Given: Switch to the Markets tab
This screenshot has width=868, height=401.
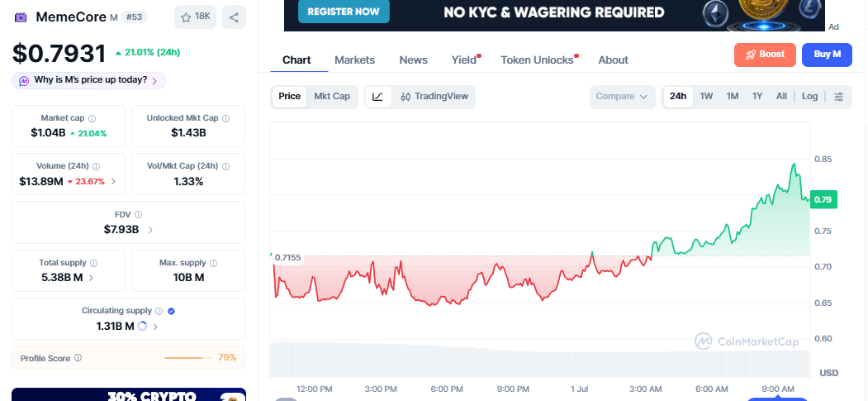Looking at the screenshot, I should click(355, 60).
